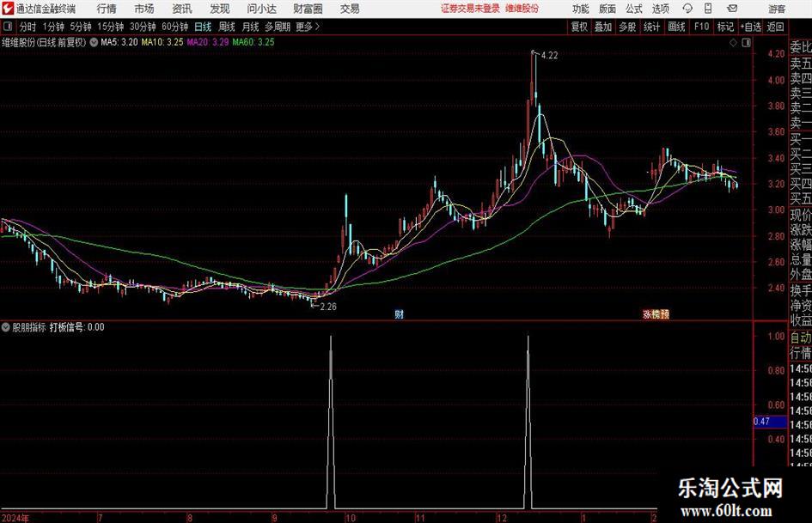Toggle the right info panel icon
812x523 pixels.
pyautogui.click(x=746, y=43)
